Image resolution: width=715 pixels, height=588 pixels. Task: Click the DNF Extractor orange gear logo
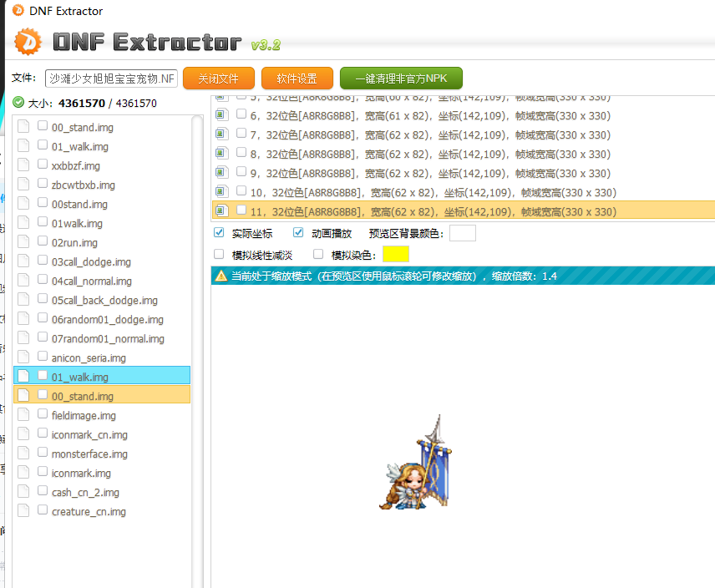(28, 42)
